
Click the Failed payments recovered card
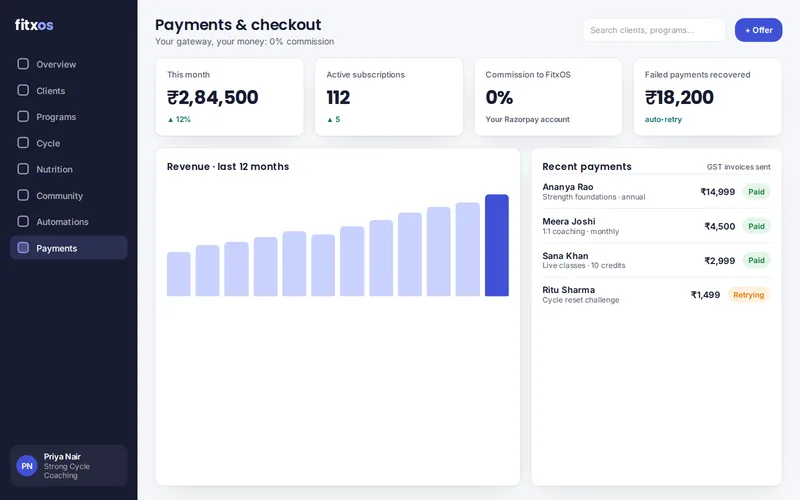[708, 97]
